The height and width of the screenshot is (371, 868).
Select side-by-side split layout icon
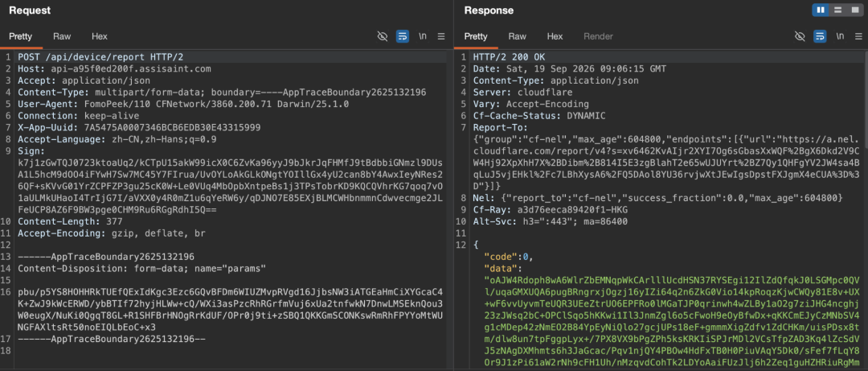(x=821, y=10)
